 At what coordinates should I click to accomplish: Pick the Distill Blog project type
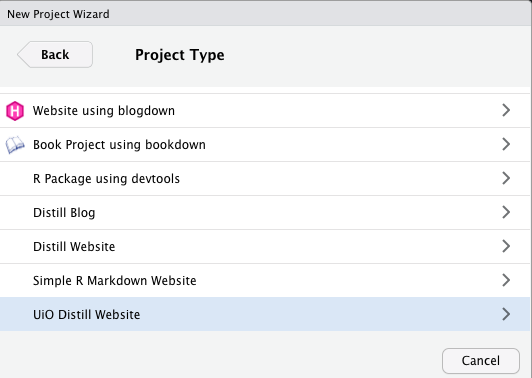(x=265, y=212)
